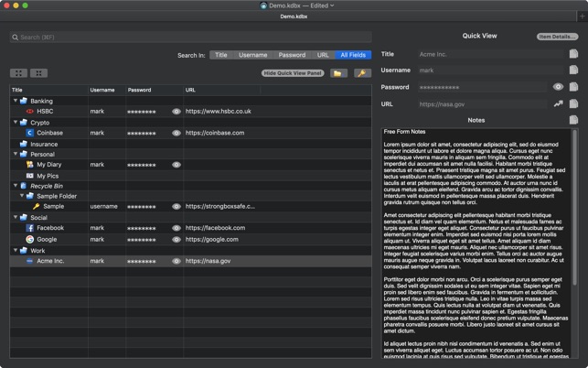Click the Quick View Username field
Image resolution: width=588 pixels, height=368 pixels.
click(x=490, y=70)
